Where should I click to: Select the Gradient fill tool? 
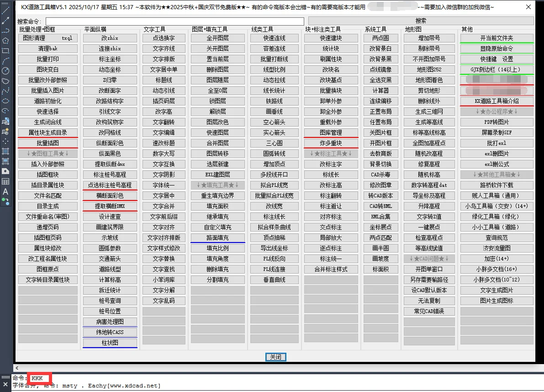(5, 161)
